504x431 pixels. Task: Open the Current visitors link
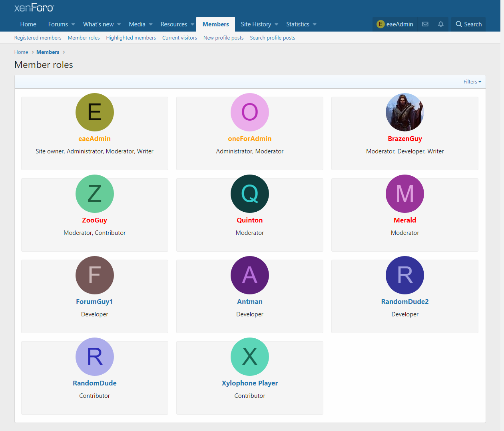[x=179, y=38]
